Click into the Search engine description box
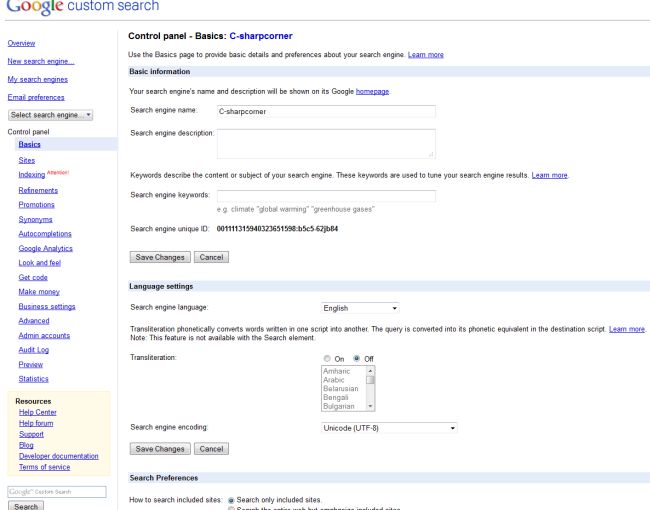650x510 pixels. click(x=325, y=143)
